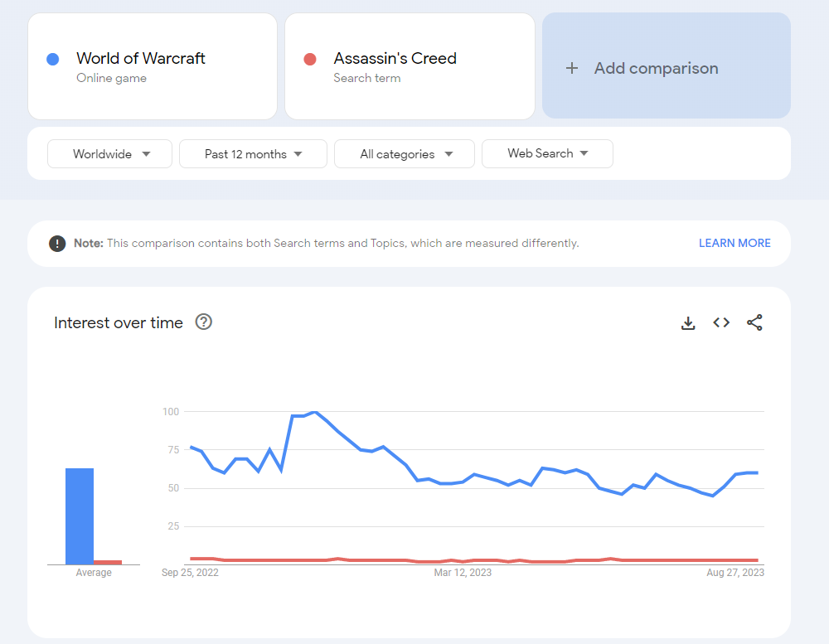Image resolution: width=829 pixels, height=644 pixels.
Task: Edit the World of Warcraft search term card
Action: point(153,66)
